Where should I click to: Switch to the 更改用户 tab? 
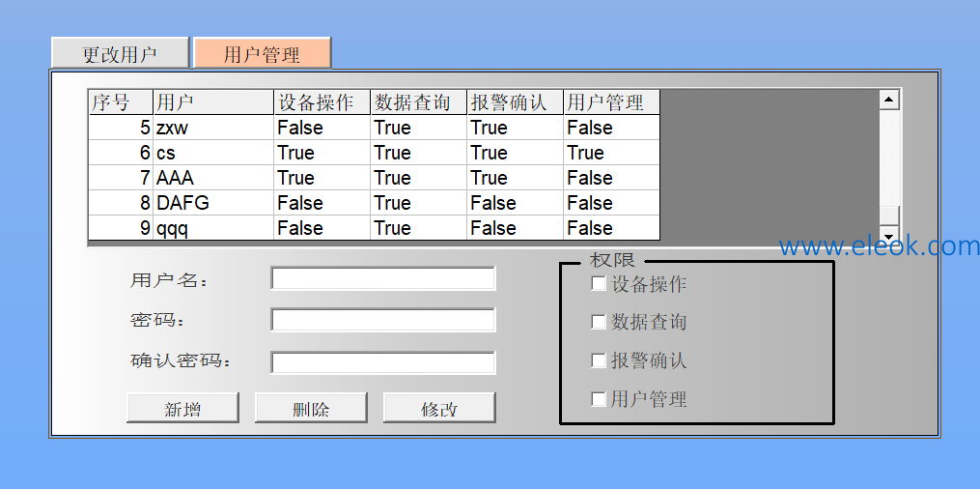point(120,53)
